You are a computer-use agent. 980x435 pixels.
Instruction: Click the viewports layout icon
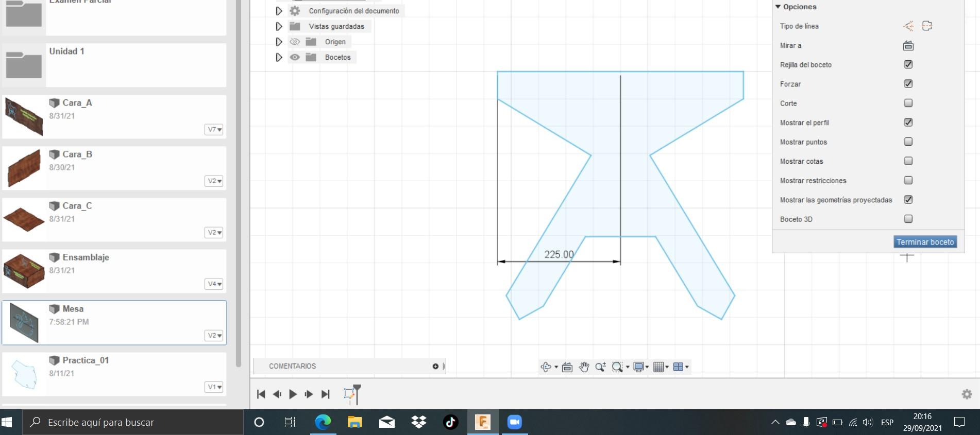[x=679, y=367]
